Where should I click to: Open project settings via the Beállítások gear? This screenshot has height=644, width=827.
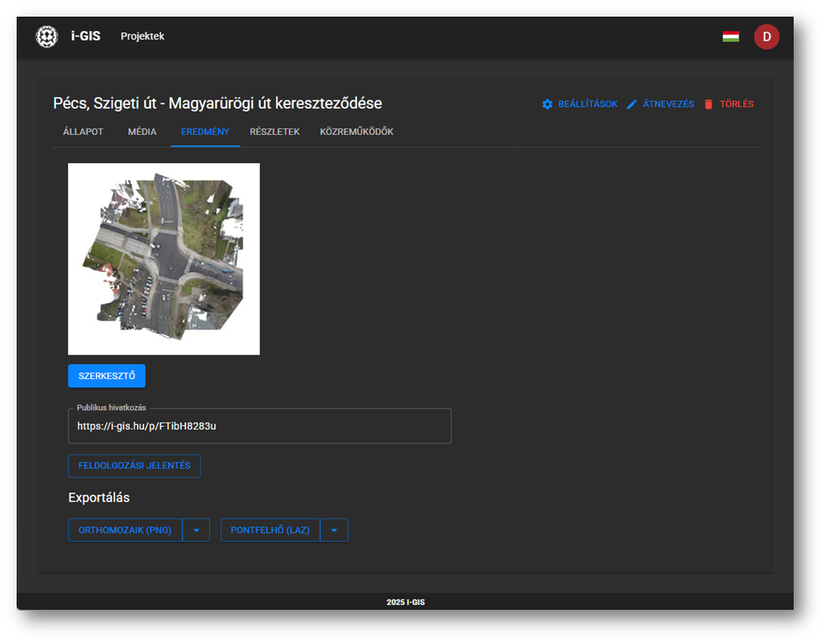(547, 105)
